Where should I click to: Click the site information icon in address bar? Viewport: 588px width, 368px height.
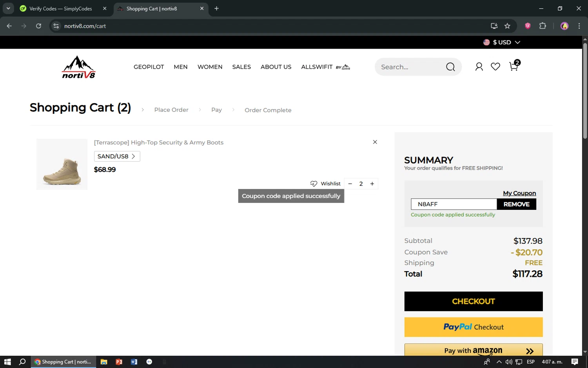[56, 26]
